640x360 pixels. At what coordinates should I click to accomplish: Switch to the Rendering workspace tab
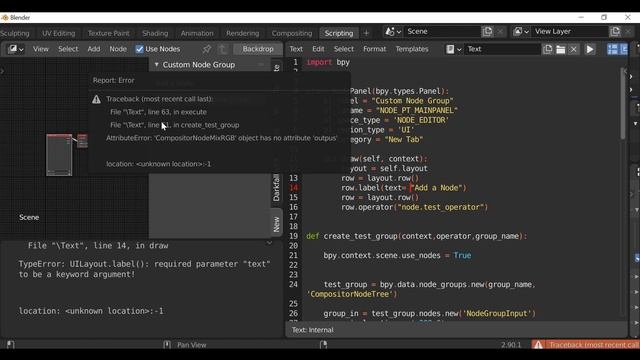pyautogui.click(x=242, y=33)
